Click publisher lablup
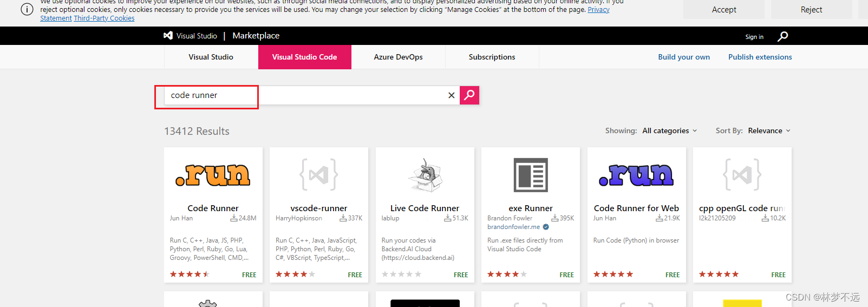The width and height of the screenshot is (868, 307). coord(390,218)
